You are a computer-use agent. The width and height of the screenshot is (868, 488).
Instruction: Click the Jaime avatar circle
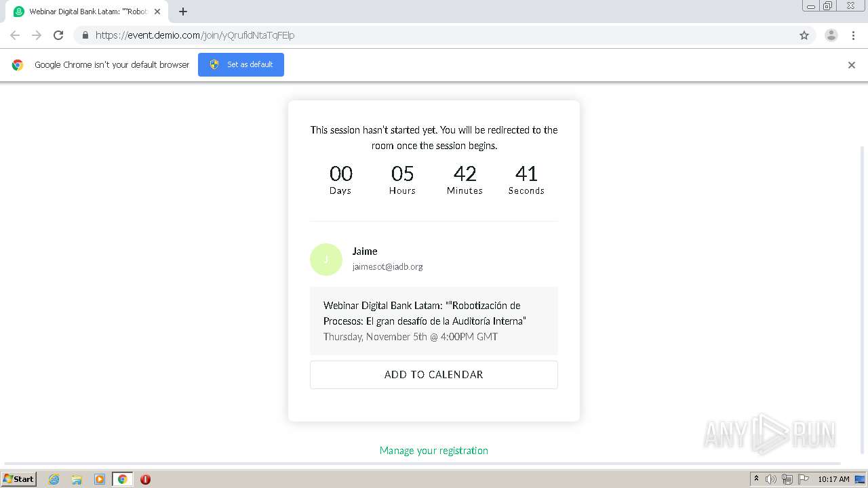(326, 260)
